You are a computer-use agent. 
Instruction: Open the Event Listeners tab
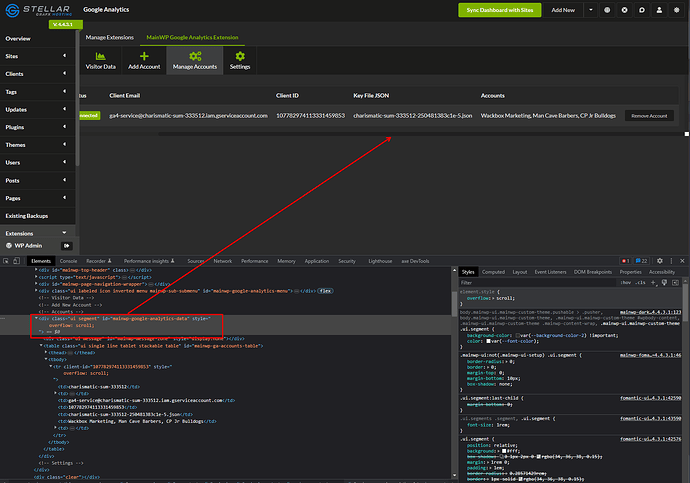click(x=550, y=272)
